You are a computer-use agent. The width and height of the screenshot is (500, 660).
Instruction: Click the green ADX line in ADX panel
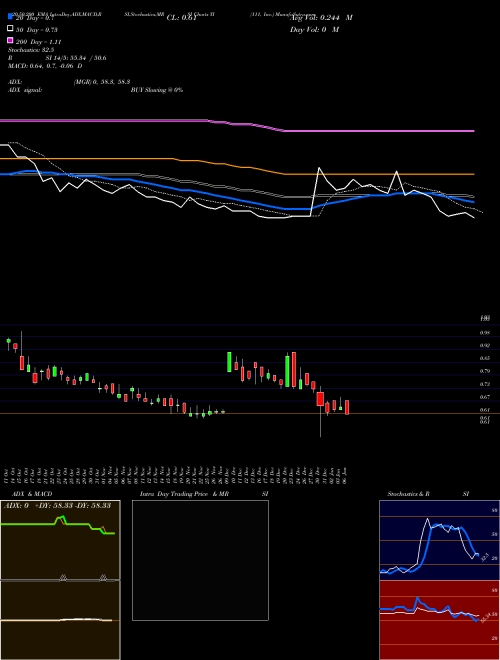coord(58,524)
